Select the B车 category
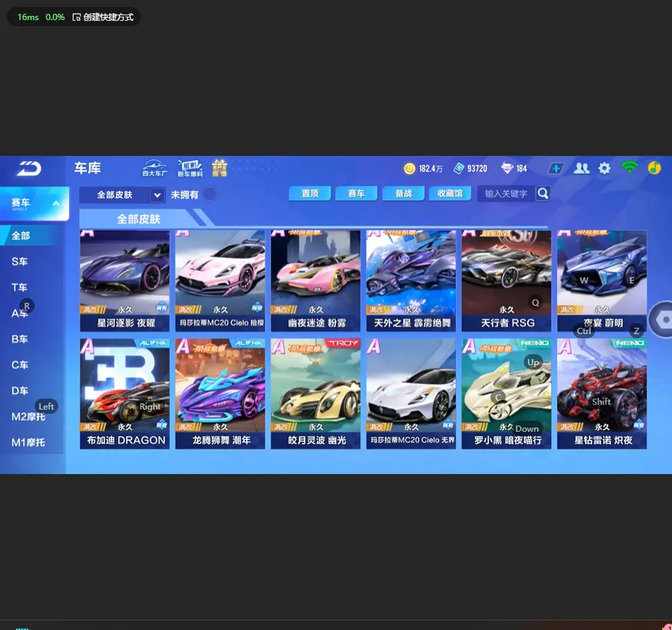This screenshot has height=630, width=672. 19,339
